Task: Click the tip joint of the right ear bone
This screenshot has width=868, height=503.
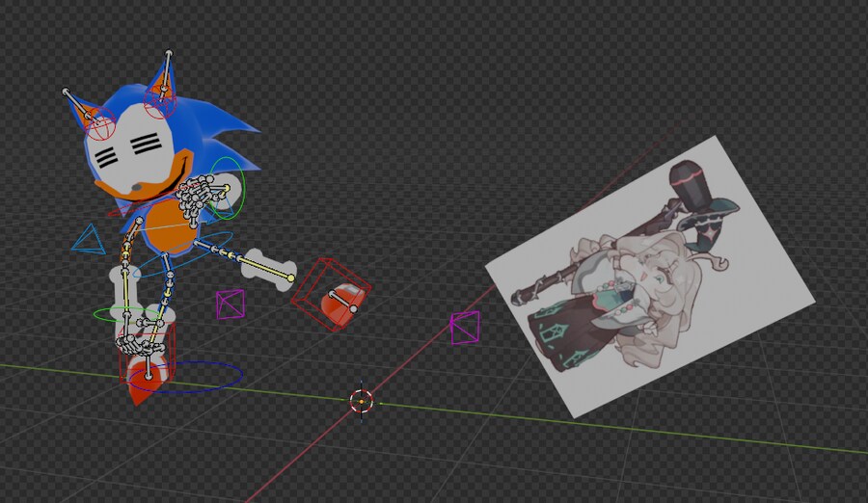Action: 169,54
